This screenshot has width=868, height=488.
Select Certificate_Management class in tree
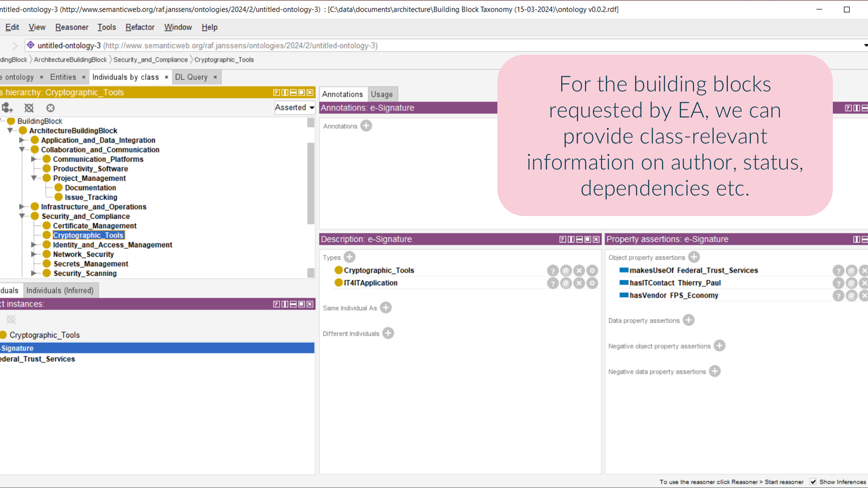click(95, 226)
